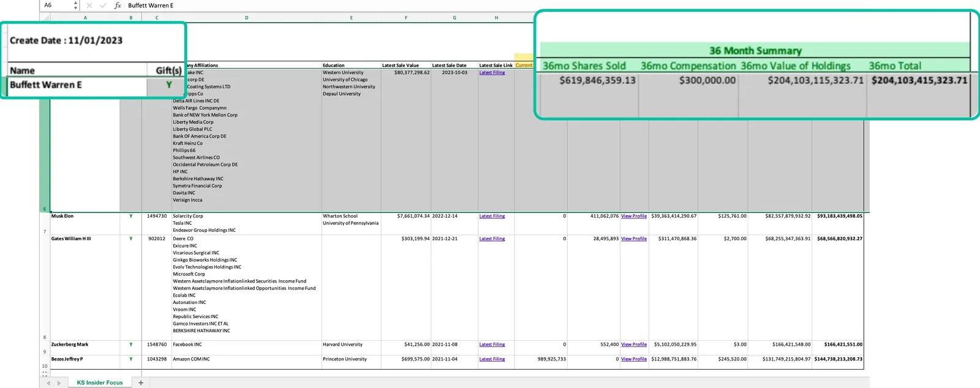The image size is (980, 388).
Task: Select the Amazon COM INC affiliation cell
Action: [x=246, y=362]
